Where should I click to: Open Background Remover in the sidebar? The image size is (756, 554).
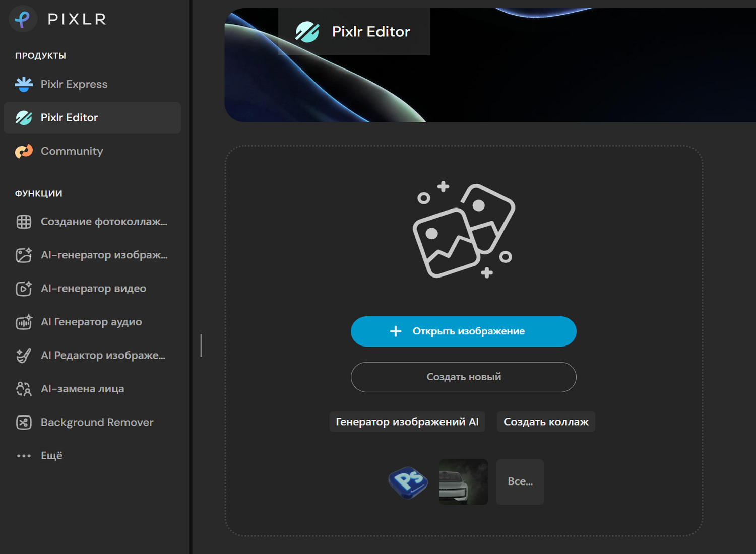(x=92, y=422)
